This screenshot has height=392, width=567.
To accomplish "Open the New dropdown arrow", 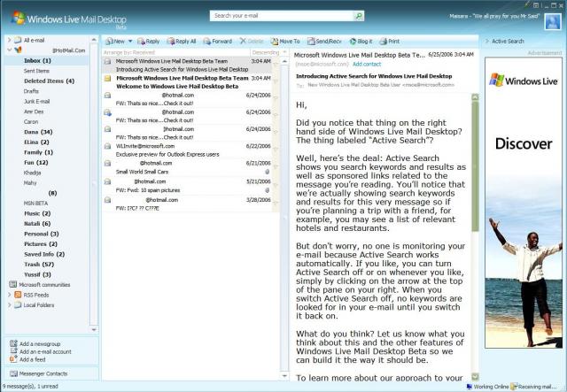I will coord(130,42).
